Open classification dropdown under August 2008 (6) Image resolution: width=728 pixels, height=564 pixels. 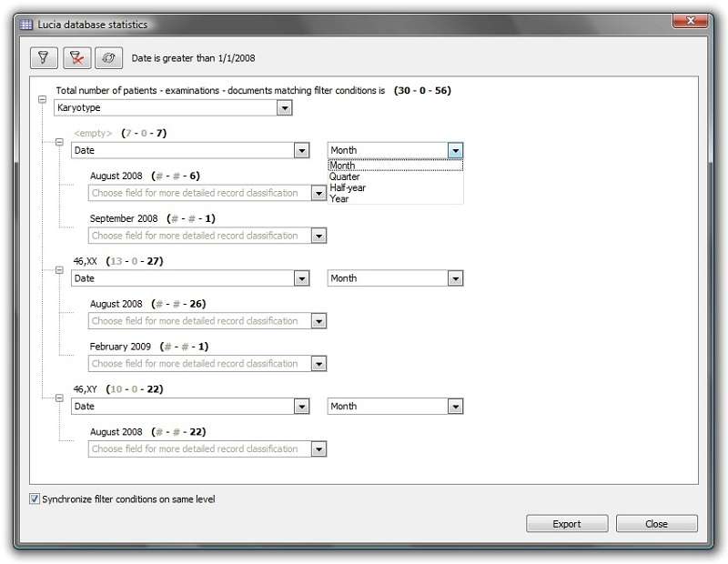tap(318, 193)
